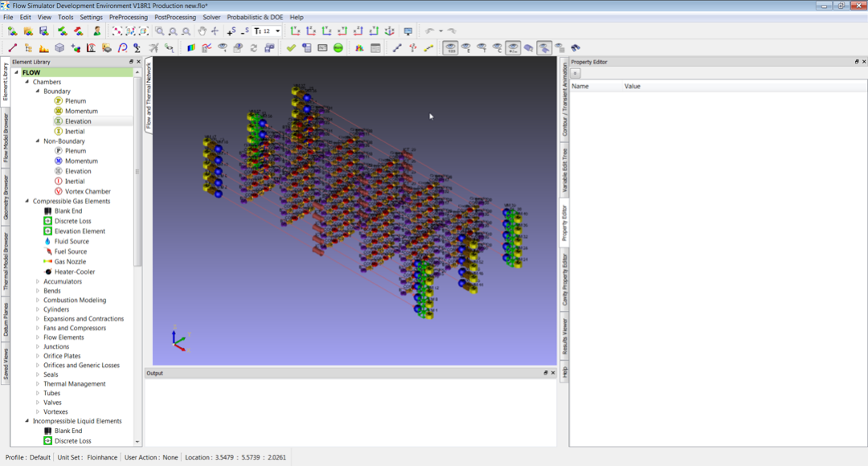This screenshot has width=868, height=466.
Task: Open the PostProcessing menu
Action: click(175, 17)
